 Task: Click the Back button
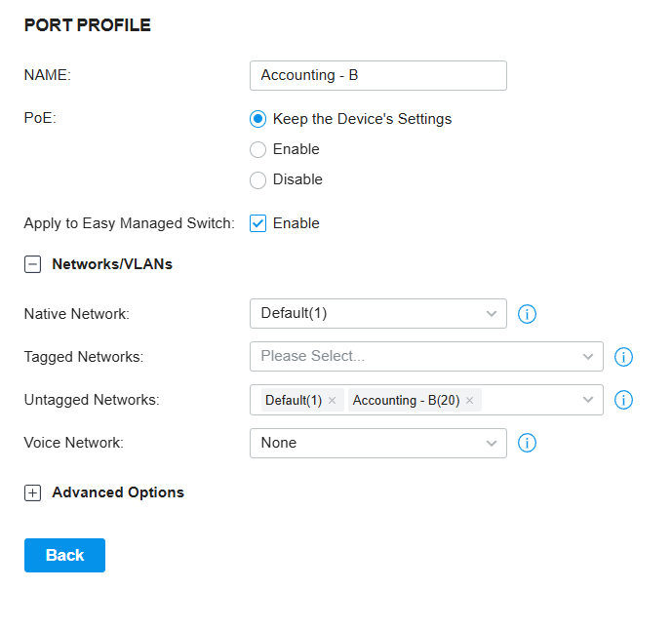pyautogui.click(x=64, y=555)
